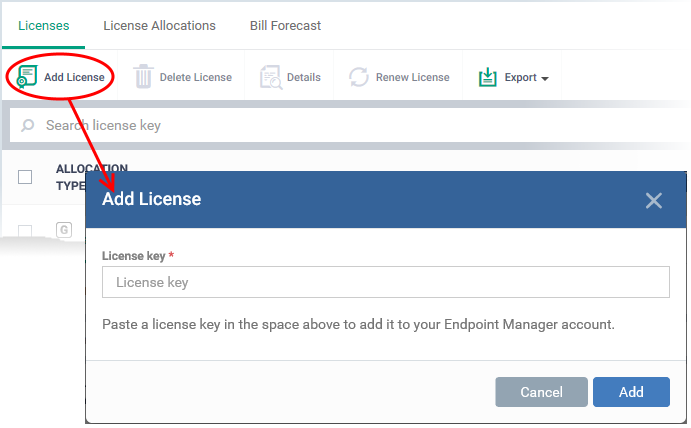Switch to the License Allocations tab
The image size is (691, 428).
point(160,26)
